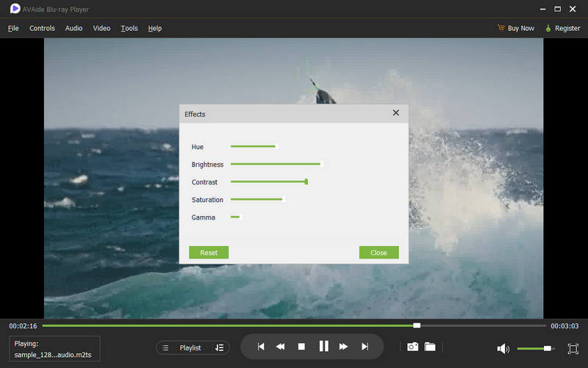The width and height of the screenshot is (588, 368).
Task: Click the Buy Now cart link
Action: (x=516, y=28)
